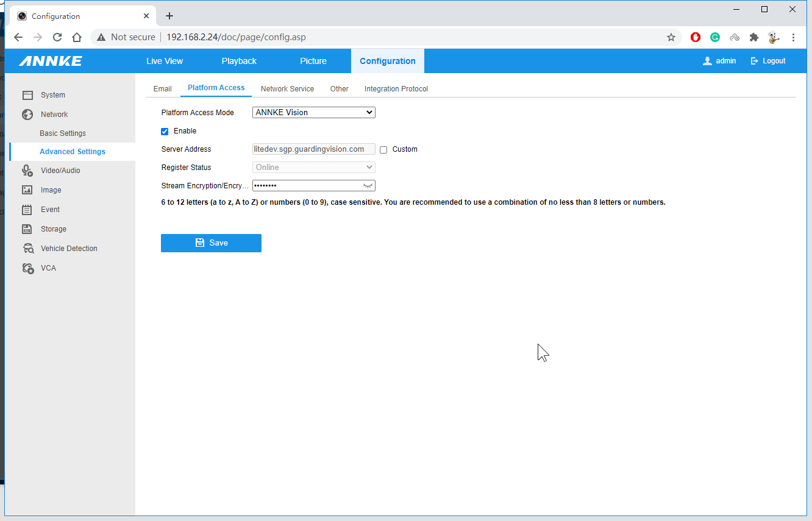Select the Vehicle Detection icon

coord(27,249)
